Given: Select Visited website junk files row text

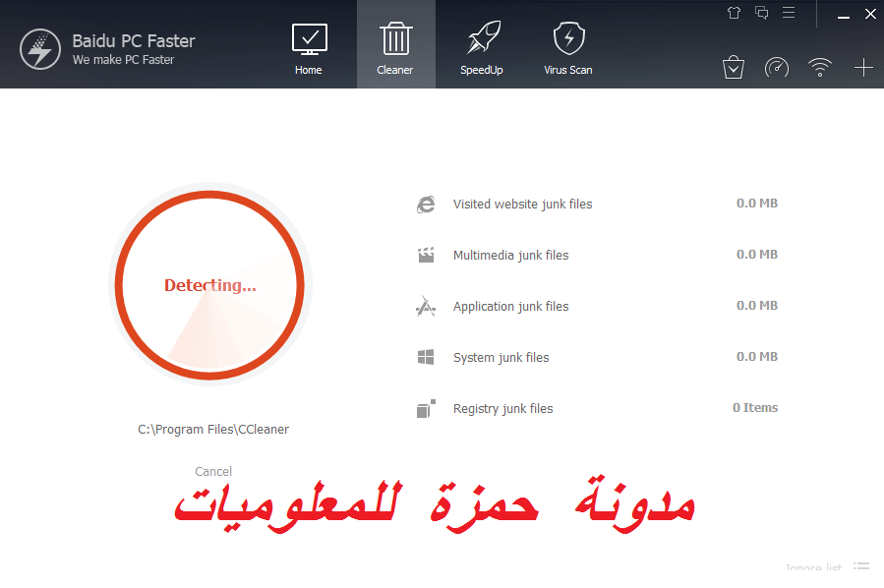Looking at the screenshot, I should click(522, 205).
